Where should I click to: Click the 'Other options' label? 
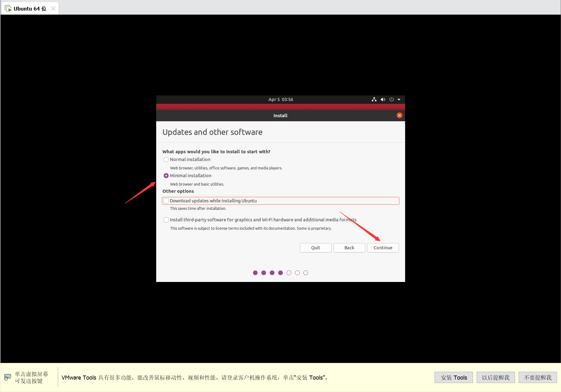coord(178,191)
